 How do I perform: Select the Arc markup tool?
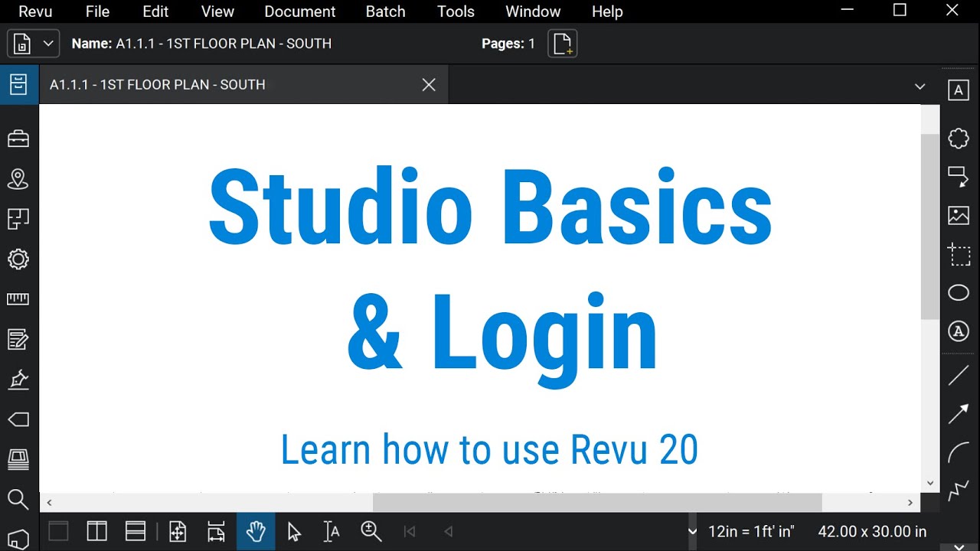click(x=959, y=453)
